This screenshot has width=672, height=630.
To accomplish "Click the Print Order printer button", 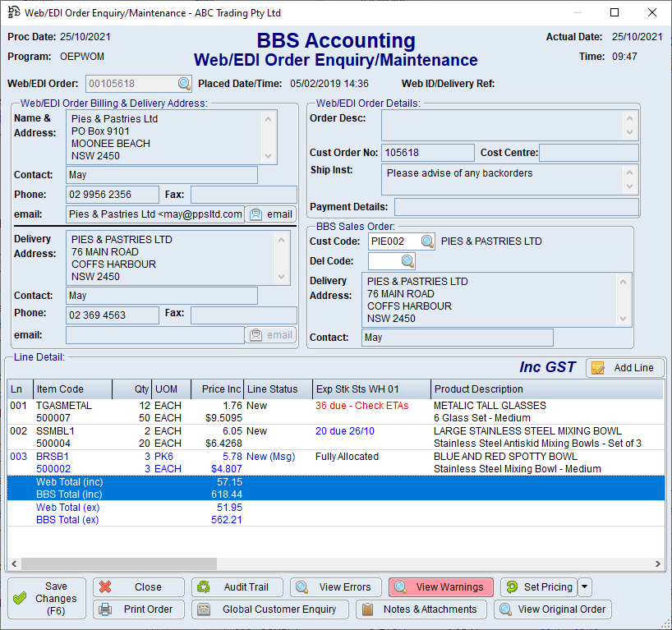I will point(138,609).
